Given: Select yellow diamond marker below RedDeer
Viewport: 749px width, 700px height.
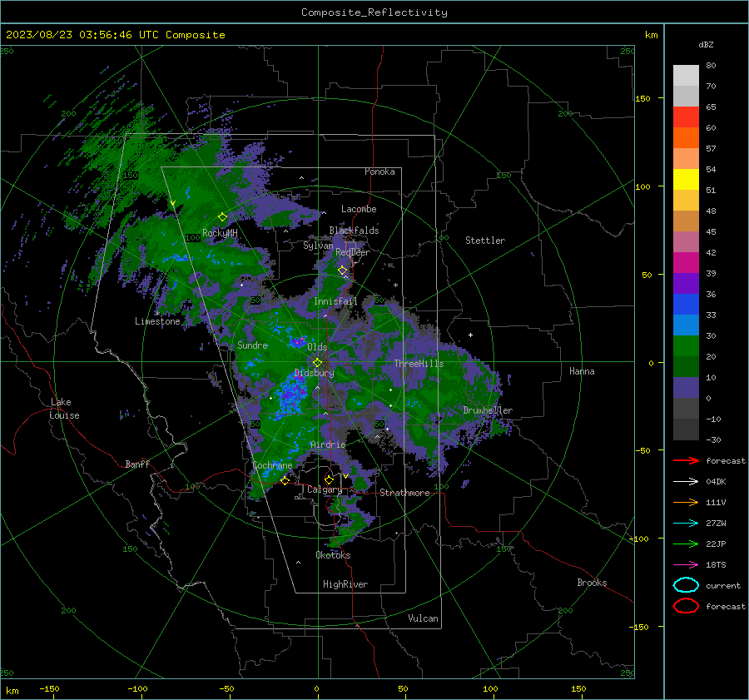Looking at the screenshot, I should coord(343,271).
